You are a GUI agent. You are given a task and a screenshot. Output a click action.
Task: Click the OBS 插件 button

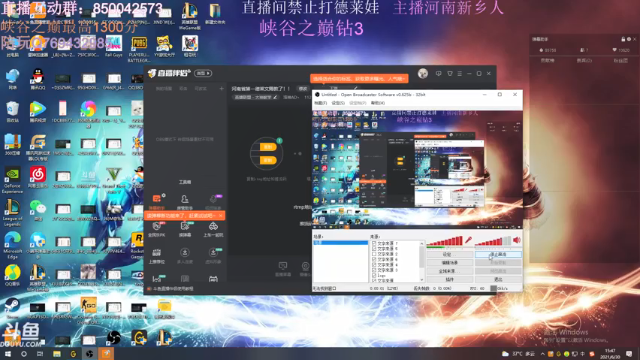click(449, 280)
